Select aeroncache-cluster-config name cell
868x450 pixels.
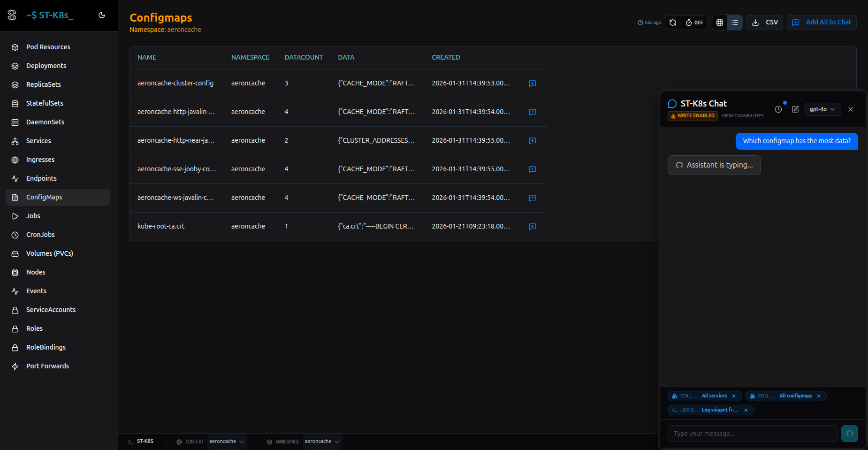pyautogui.click(x=175, y=83)
